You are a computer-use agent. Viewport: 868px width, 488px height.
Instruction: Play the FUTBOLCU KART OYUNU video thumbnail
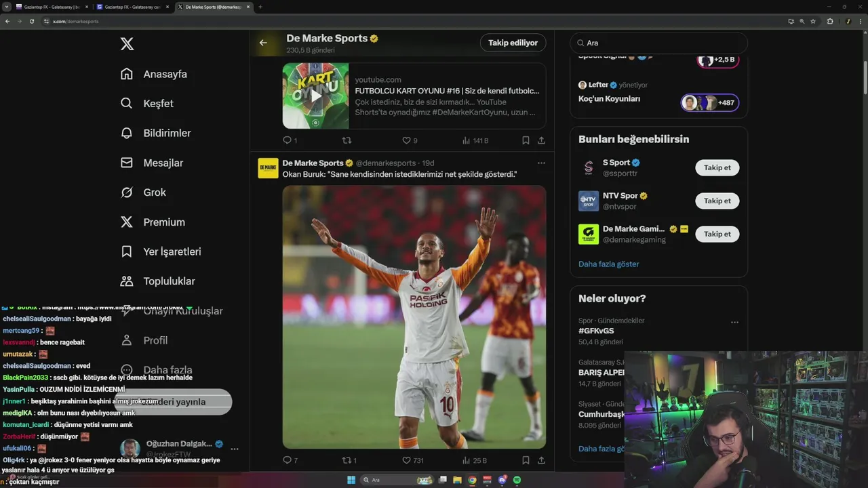[316, 96]
